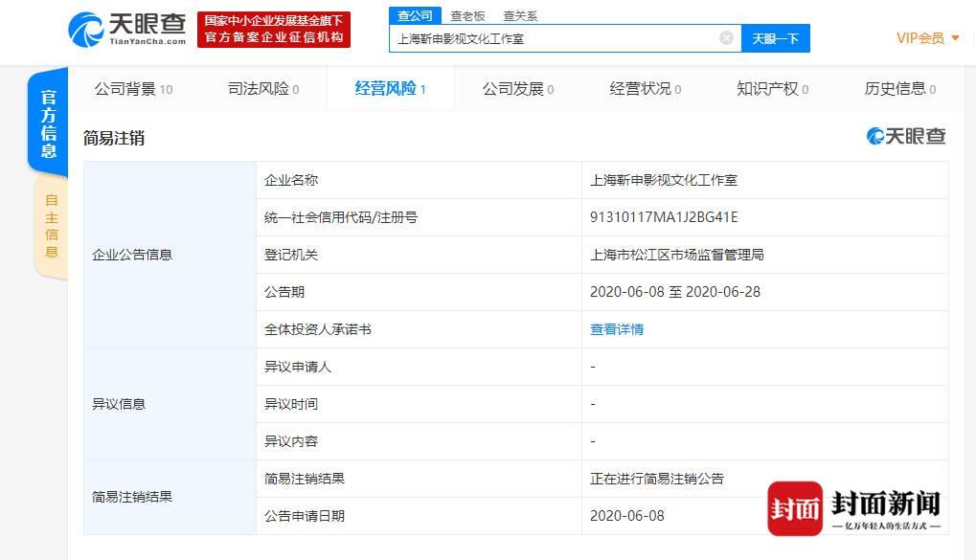
Task: Click the red 封面 logo icon
Action: tap(794, 508)
